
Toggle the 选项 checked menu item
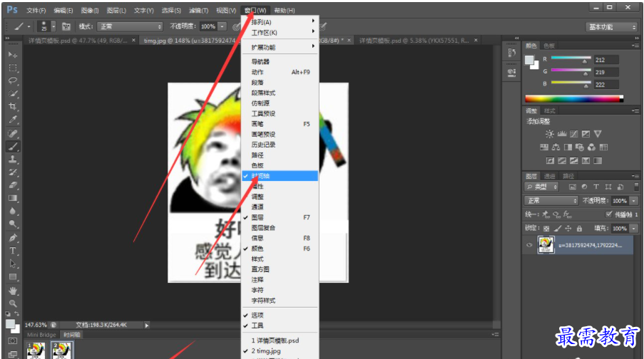click(x=280, y=315)
